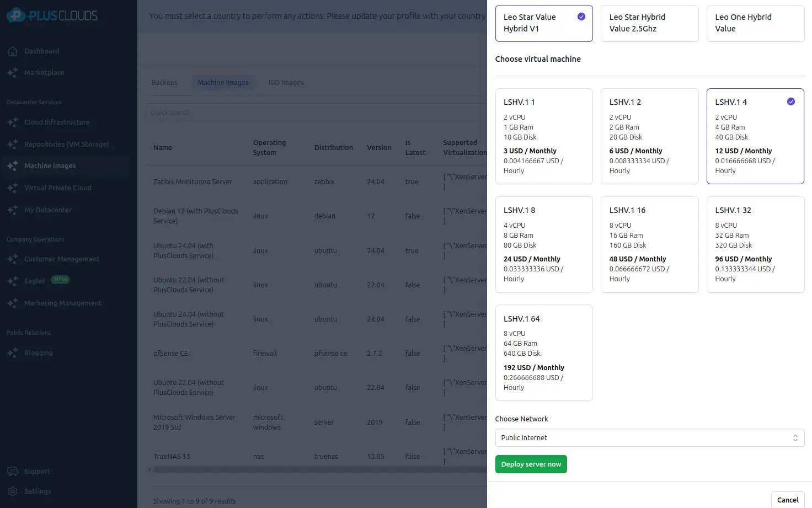
Task: Switch to the Backups tab
Action: tap(164, 83)
